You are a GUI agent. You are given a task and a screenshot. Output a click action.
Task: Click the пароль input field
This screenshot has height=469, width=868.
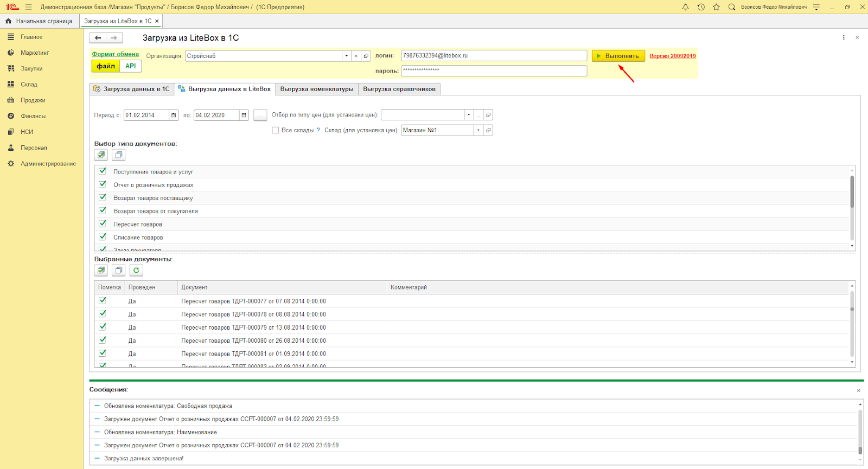494,70
